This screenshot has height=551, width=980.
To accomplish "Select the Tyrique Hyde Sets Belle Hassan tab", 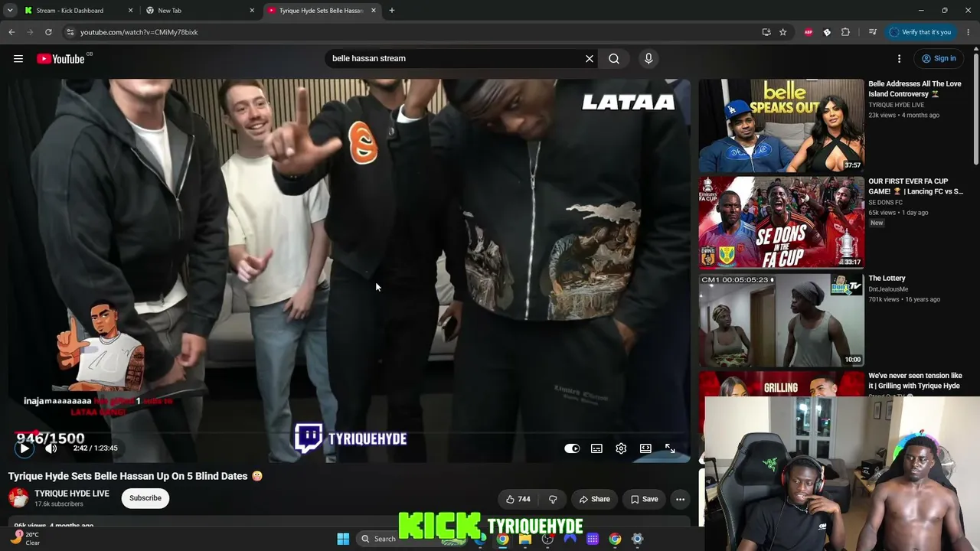I will pos(321,11).
